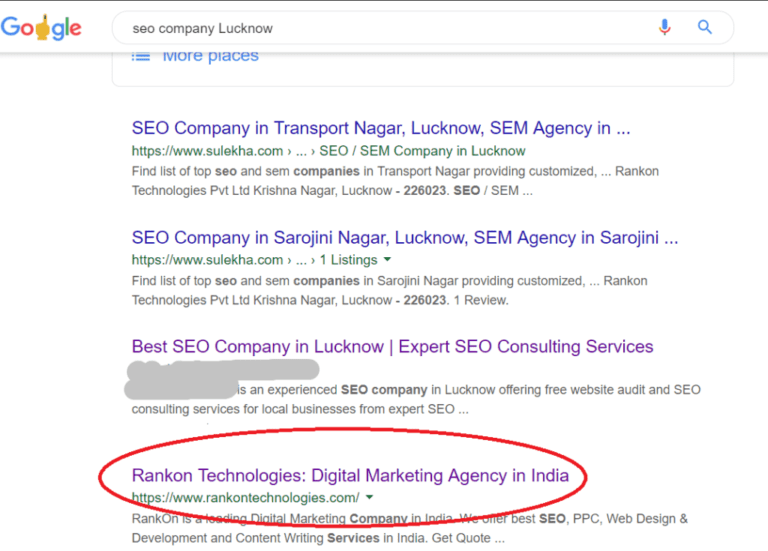The image size is (768, 551).
Task: Click the magnifying glass search icon
Action: pyautogui.click(x=705, y=28)
